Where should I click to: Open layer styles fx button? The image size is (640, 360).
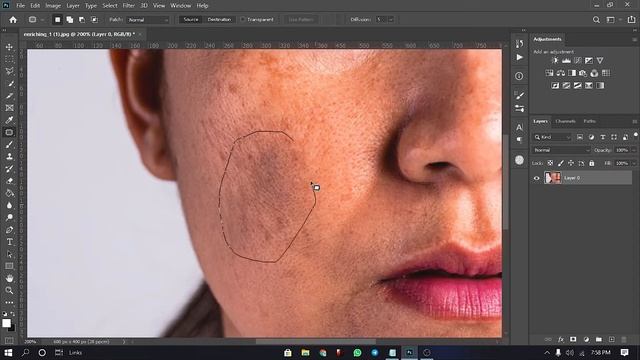(x=561, y=340)
